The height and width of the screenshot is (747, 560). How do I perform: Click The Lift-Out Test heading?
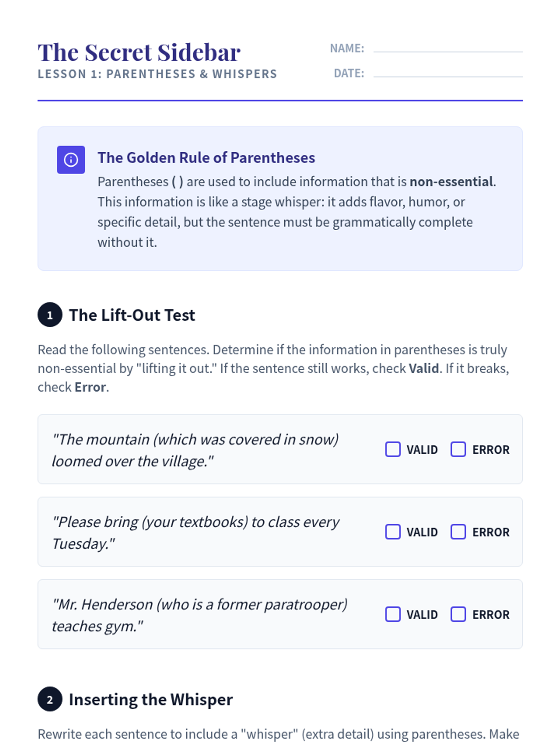132,315
